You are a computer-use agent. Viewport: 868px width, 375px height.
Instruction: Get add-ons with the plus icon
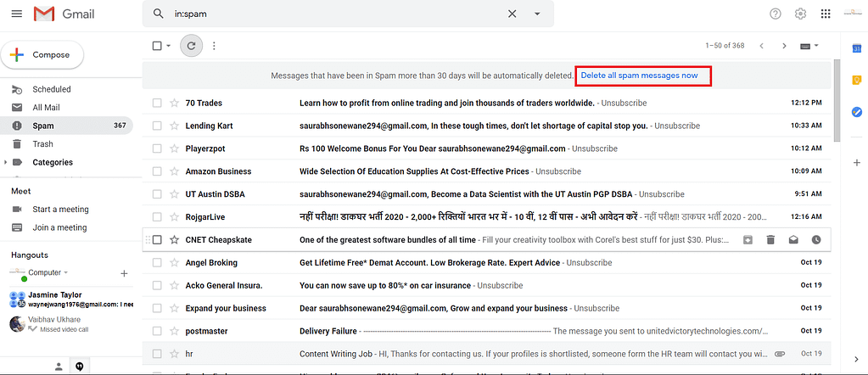point(856,162)
